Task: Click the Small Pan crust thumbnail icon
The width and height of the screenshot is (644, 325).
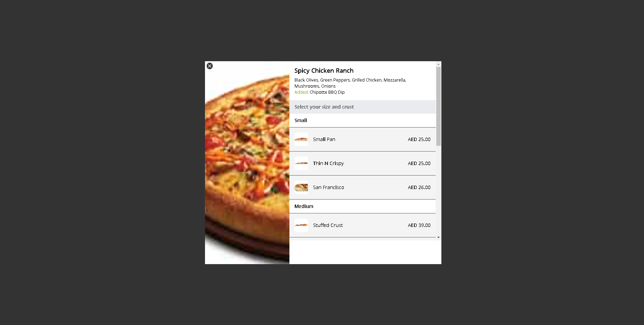Action: pyautogui.click(x=301, y=139)
